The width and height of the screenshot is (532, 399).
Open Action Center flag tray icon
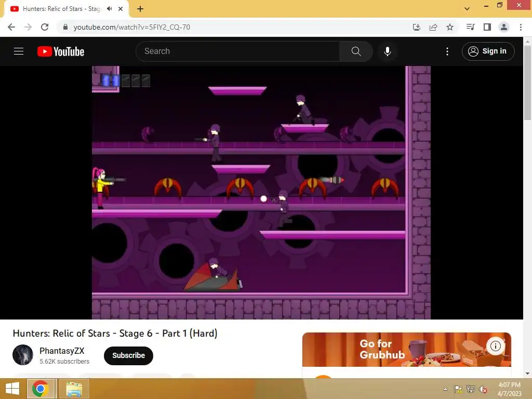(458, 389)
